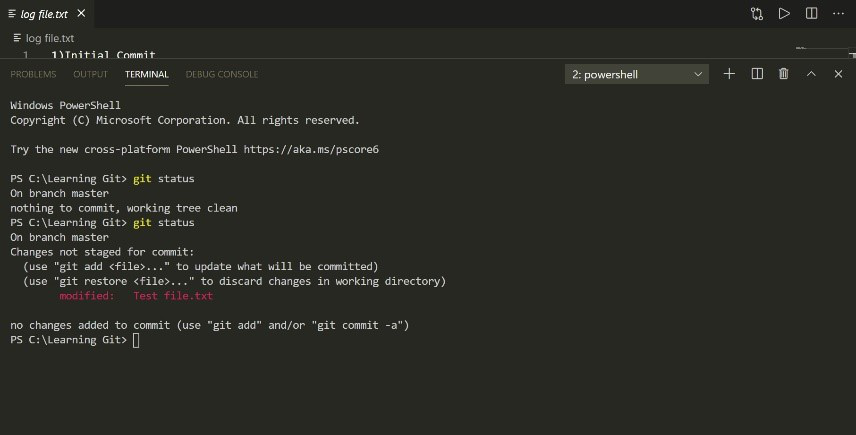Click the 'log file.txt' breadcrumb
856x435 pixels.
pos(49,38)
